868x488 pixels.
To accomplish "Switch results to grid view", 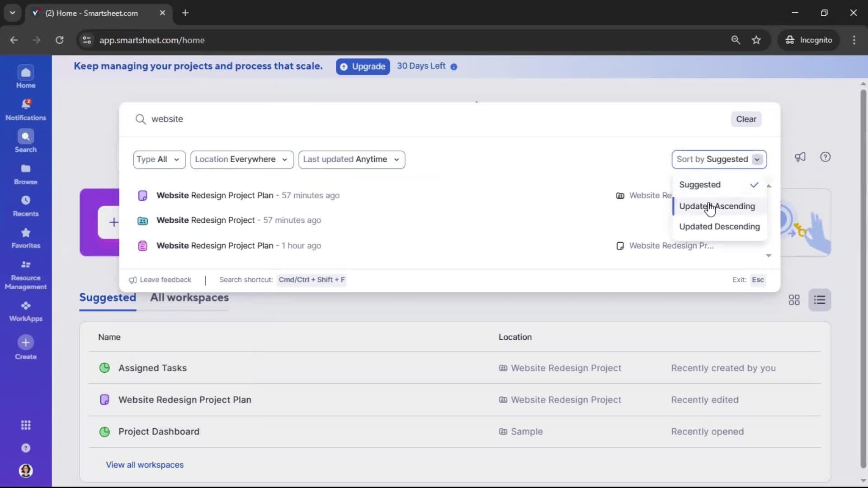I will click(x=794, y=300).
